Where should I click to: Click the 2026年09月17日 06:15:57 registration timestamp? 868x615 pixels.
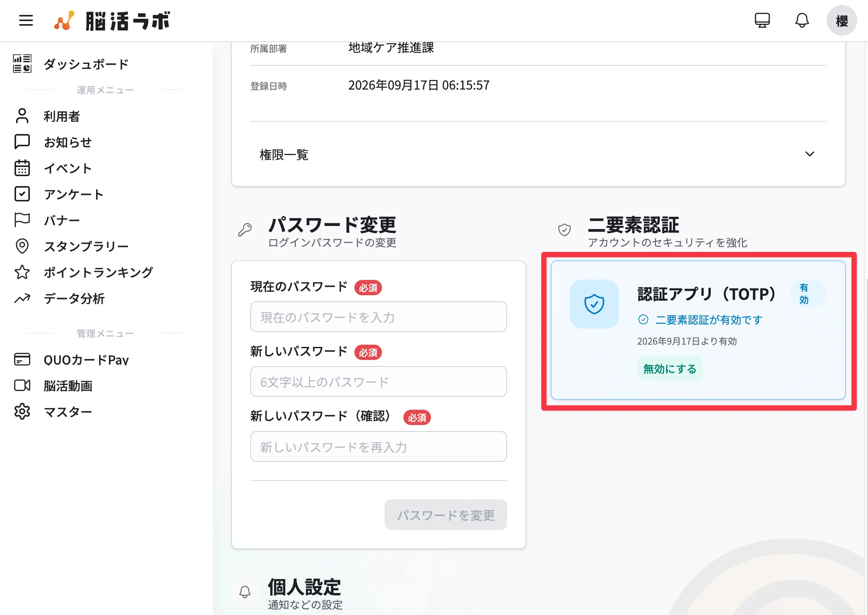tap(419, 85)
